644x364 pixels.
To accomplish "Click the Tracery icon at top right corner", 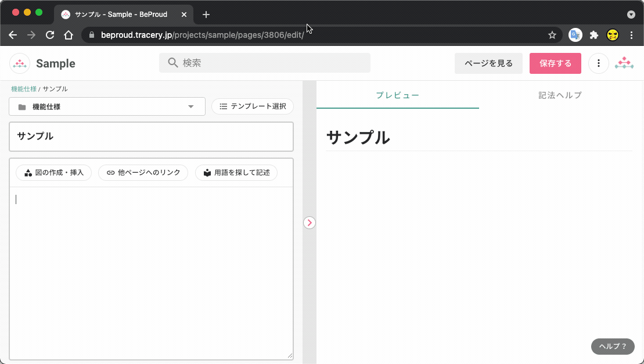I will [624, 63].
